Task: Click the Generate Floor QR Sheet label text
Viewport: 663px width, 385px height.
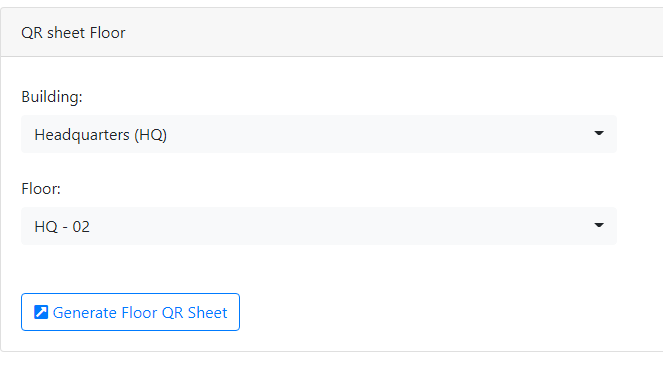Action: [140, 313]
